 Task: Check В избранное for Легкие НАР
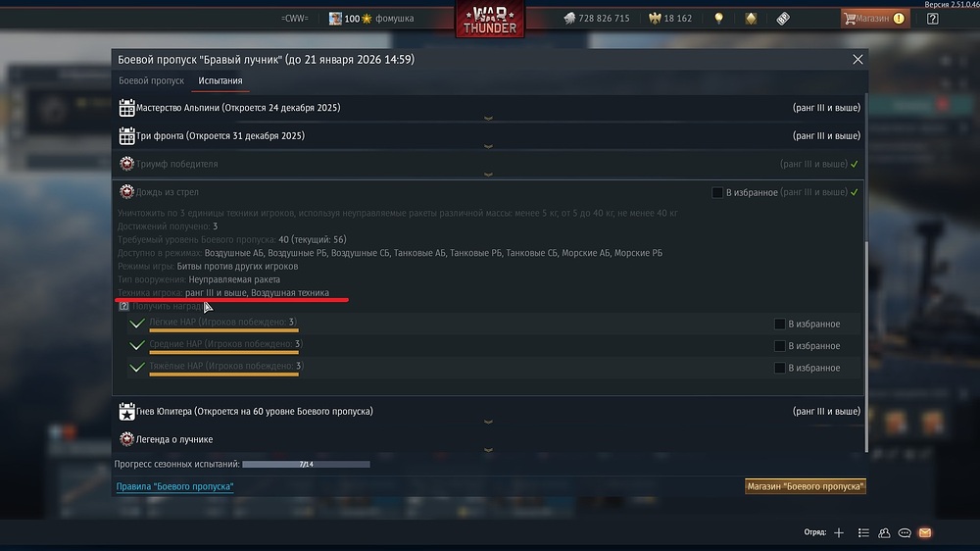[779, 324]
